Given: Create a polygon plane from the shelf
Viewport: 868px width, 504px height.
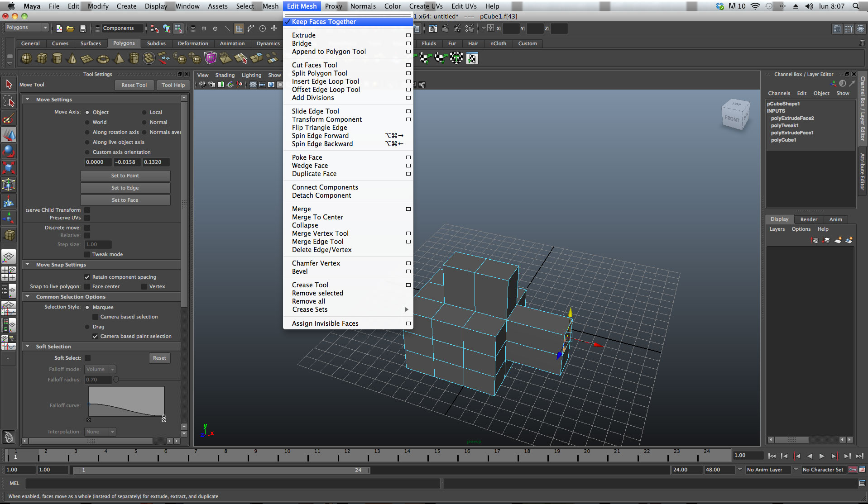Looking at the screenshot, I should 87,58.
